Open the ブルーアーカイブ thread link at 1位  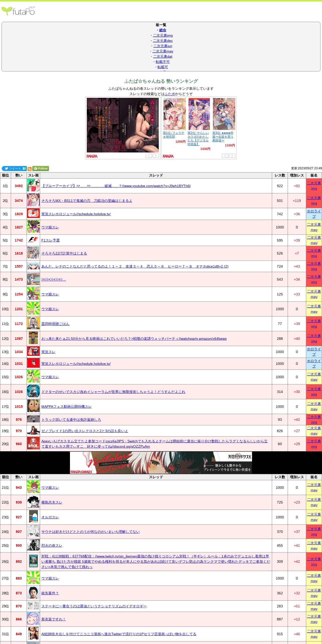[x=116, y=186]
